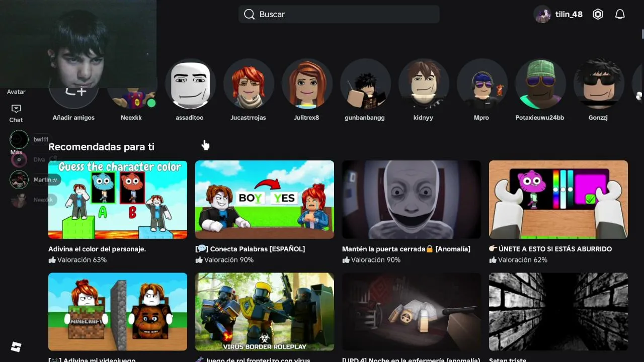Click title Mantén la puerta cerrada [Anomalía]
Image resolution: width=644 pixels, height=362 pixels.
coord(406,249)
